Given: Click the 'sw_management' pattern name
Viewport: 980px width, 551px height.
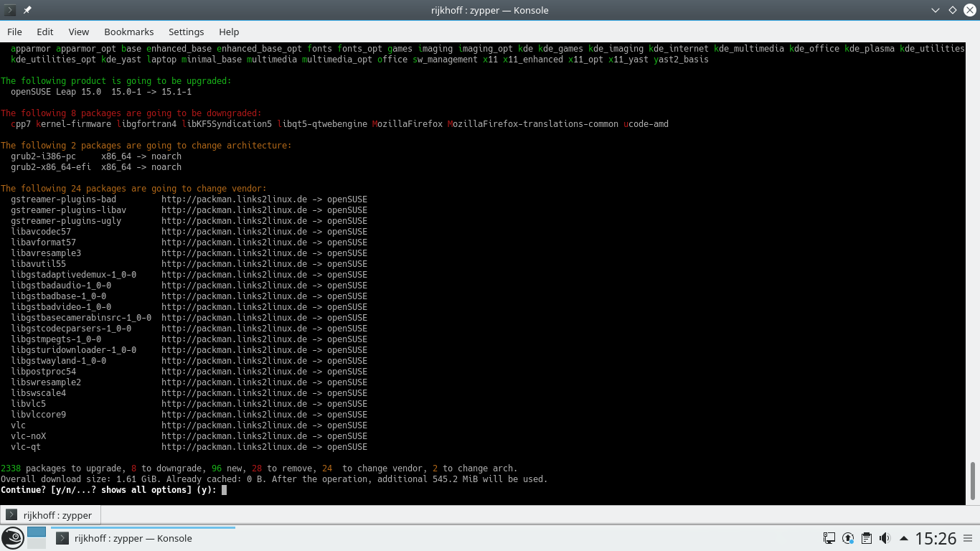Looking at the screenshot, I should [x=445, y=60].
